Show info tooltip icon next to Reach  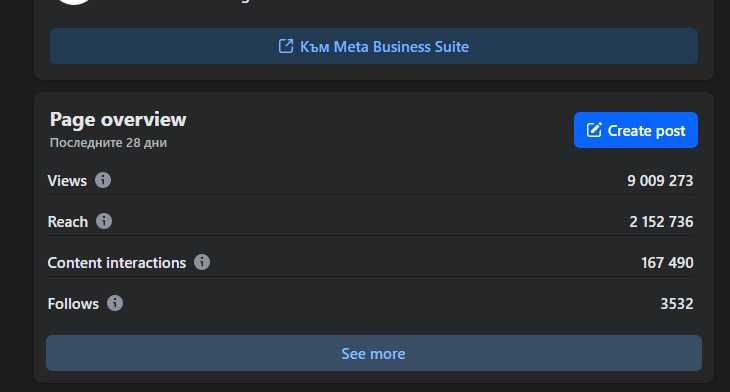tap(104, 221)
